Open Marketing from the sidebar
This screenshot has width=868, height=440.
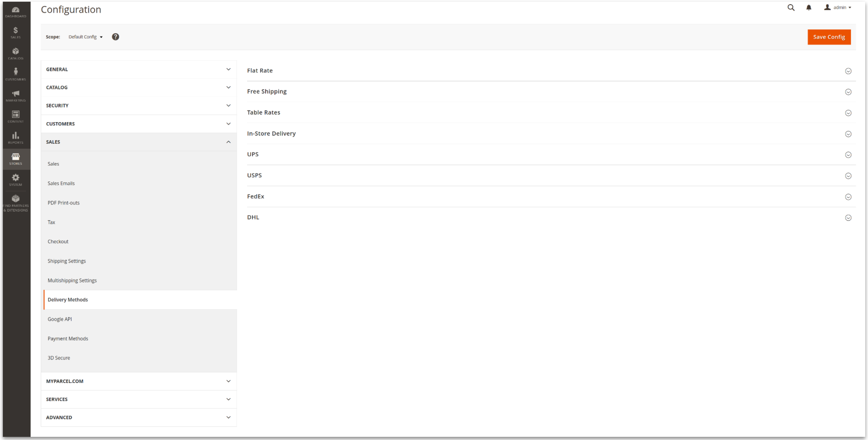(x=15, y=95)
